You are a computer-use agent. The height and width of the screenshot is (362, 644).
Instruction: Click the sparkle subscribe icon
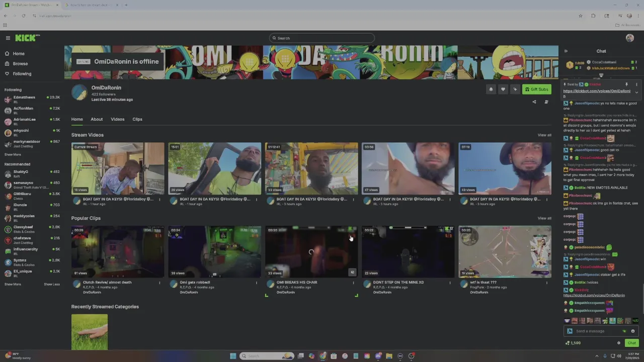point(515,89)
